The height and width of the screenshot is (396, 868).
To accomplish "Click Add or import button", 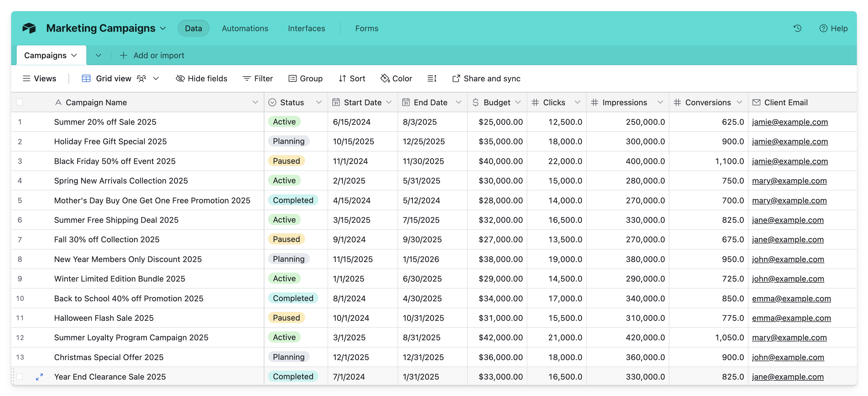I will 152,55.
